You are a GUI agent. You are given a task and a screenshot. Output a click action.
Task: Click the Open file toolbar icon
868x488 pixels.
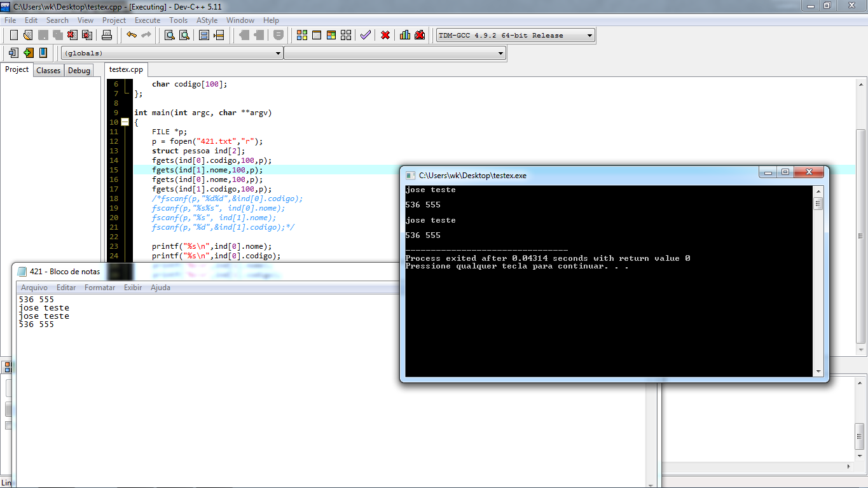click(28, 35)
